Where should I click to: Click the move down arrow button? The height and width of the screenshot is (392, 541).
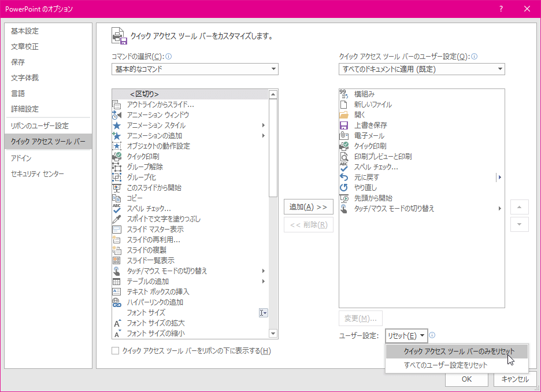[519, 225]
